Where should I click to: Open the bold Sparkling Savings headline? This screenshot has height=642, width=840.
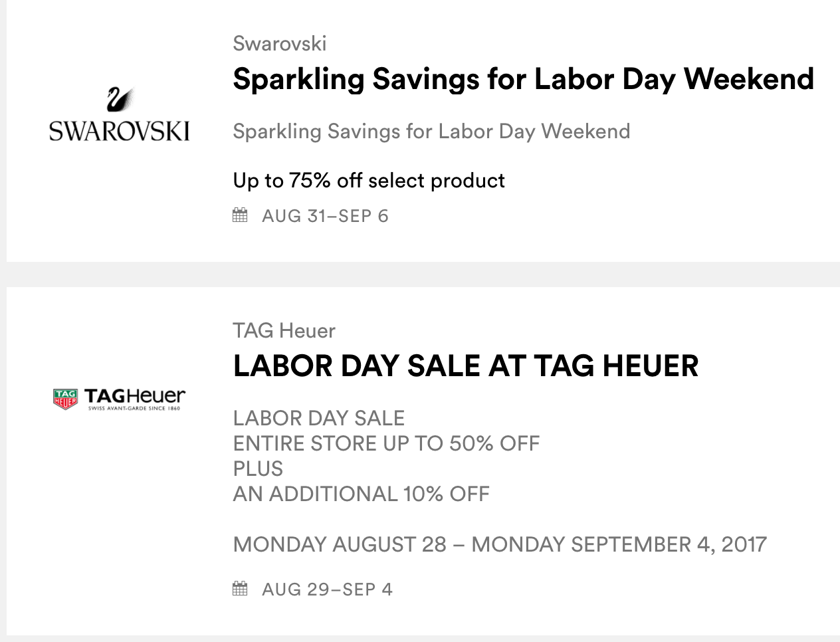pyautogui.click(x=523, y=79)
